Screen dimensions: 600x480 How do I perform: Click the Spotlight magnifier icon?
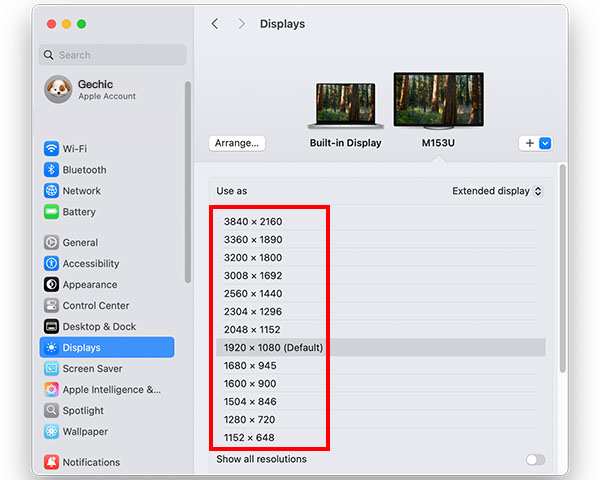tap(51, 410)
